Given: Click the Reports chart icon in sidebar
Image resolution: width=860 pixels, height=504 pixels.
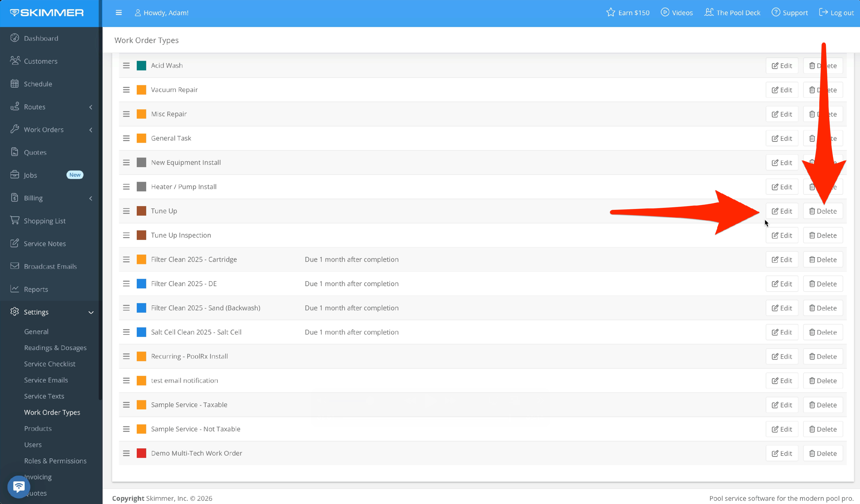Looking at the screenshot, I should click(14, 289).
